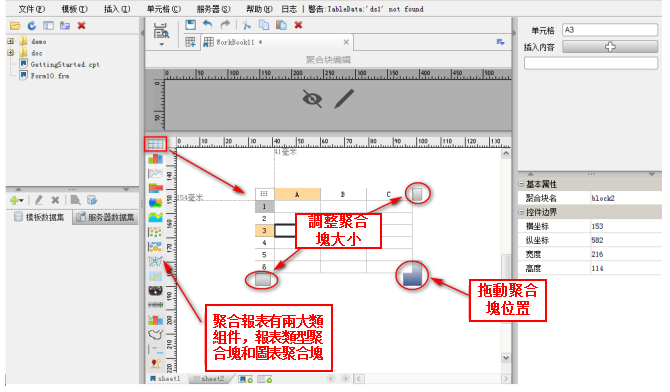The width and height of the screenshot is (670, 392).
Task: Click the cut scissors icon
Action: (x=247, y=25)
